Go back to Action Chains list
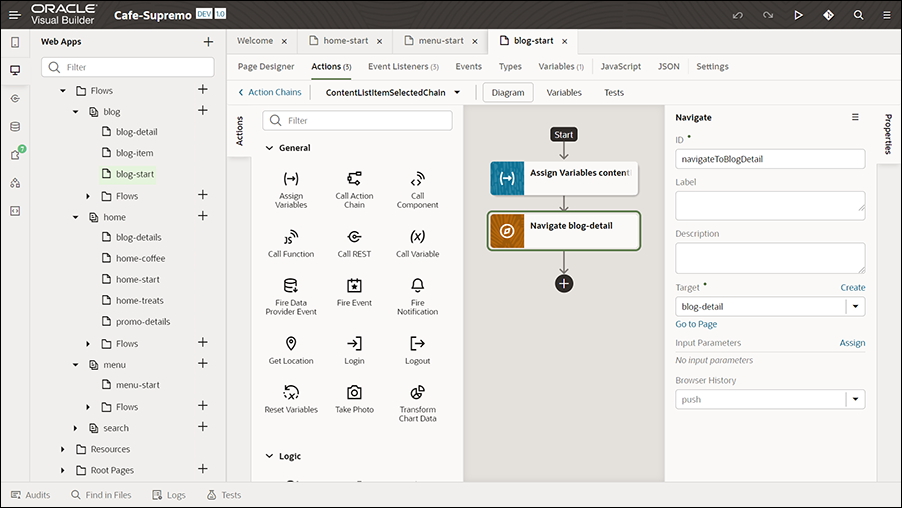 coord(270,92)
